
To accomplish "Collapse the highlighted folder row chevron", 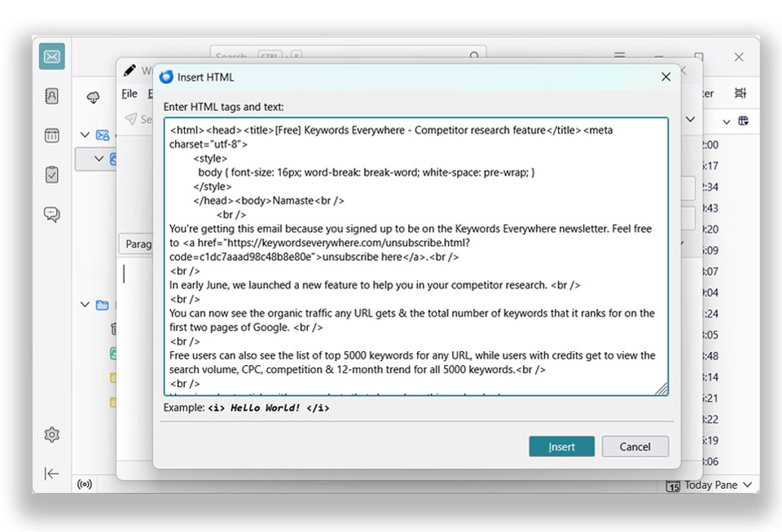I will [99, 159].
